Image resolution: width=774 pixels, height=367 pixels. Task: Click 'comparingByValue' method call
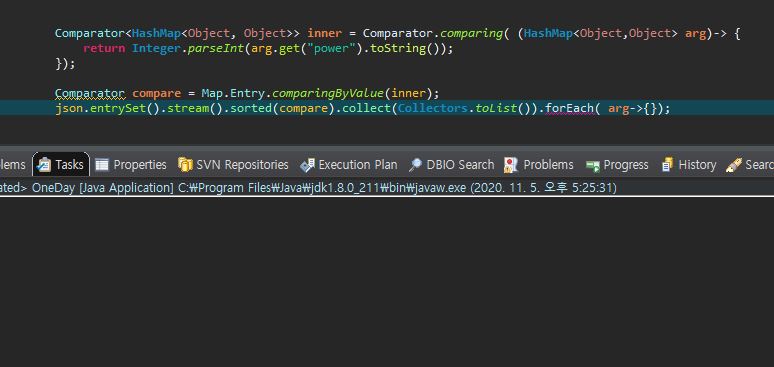(x=328, y=93)
